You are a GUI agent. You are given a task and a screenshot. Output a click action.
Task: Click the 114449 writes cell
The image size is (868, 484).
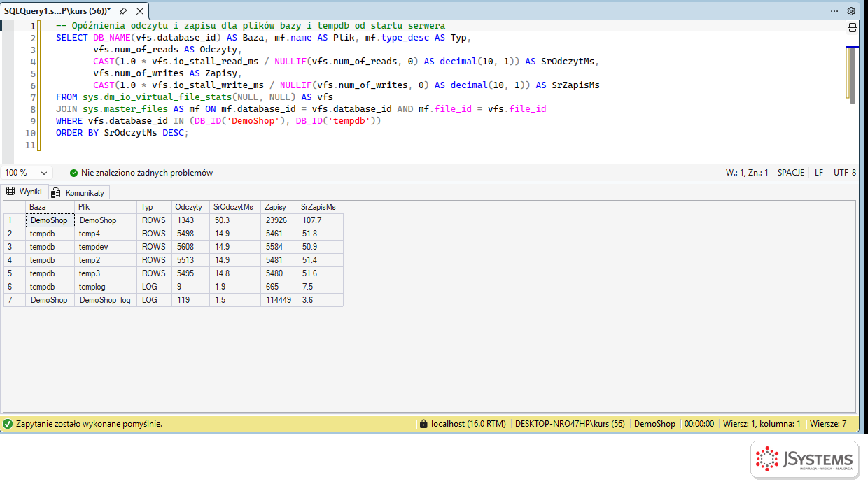tap(279, 300)
